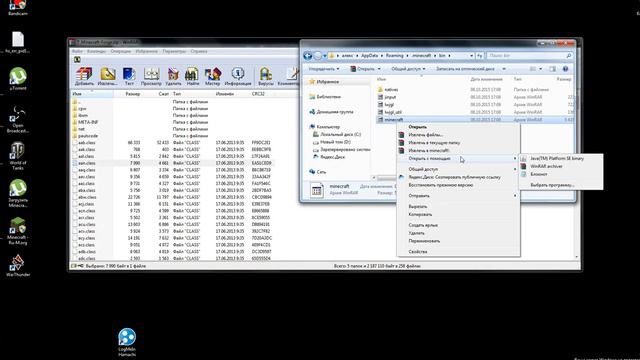Open Общий доступ dropdown in Explorer toolbar

point(408,69)
